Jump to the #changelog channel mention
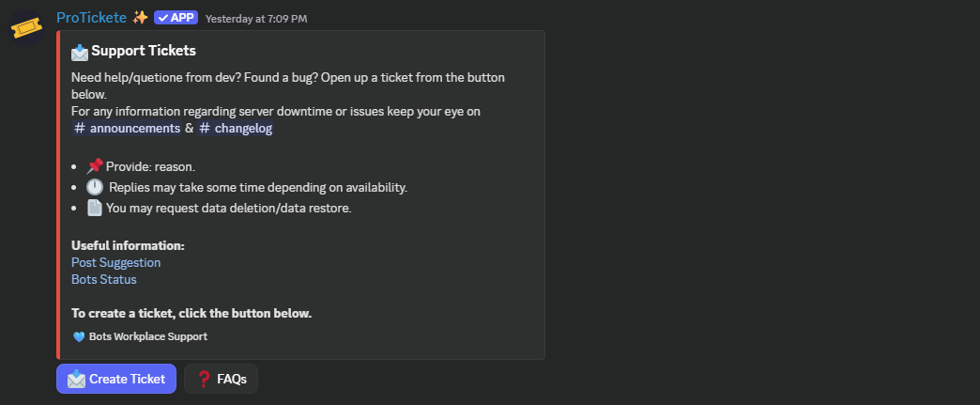980x405 pixels. [x=236, y=128]
